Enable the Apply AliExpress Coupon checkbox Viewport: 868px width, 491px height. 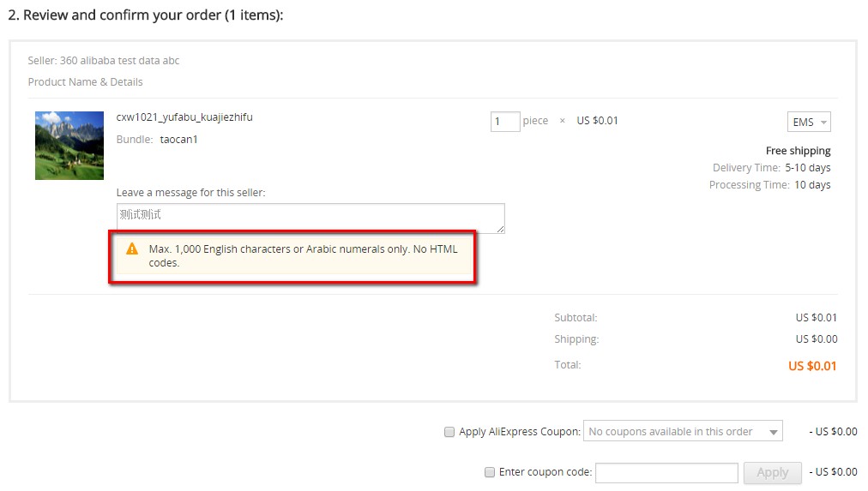449,432
